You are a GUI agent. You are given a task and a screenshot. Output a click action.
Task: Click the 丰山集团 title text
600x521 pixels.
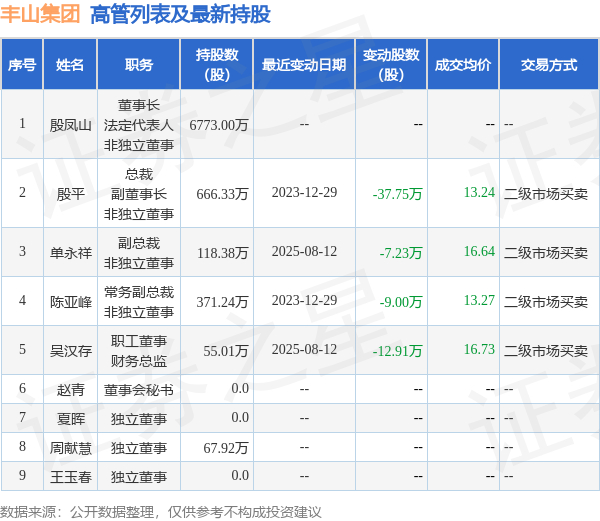point(40,15)
